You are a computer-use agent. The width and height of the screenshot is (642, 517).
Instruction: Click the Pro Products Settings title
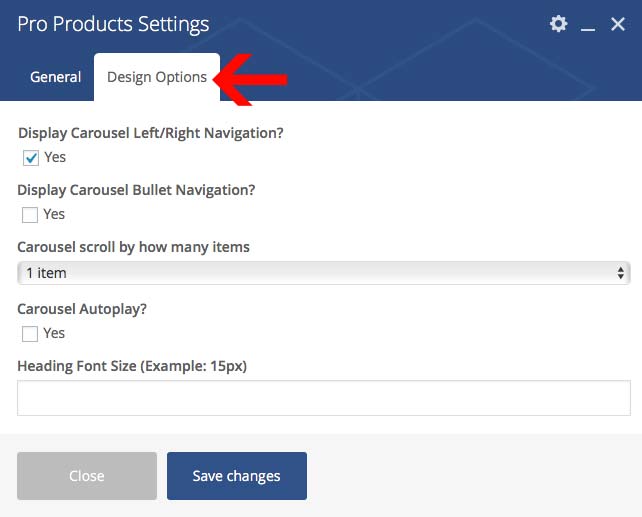(x=114, y=24)
